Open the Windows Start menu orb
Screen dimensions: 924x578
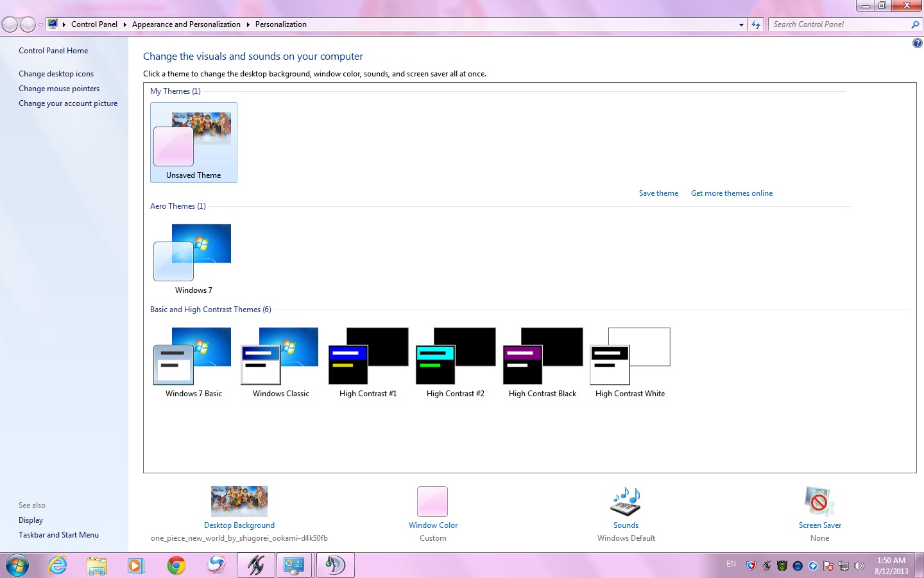click(17, 566)
